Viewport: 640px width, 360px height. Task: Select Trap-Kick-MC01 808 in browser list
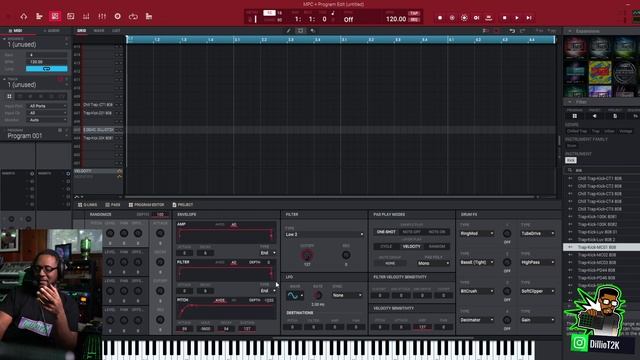[601, 247]
